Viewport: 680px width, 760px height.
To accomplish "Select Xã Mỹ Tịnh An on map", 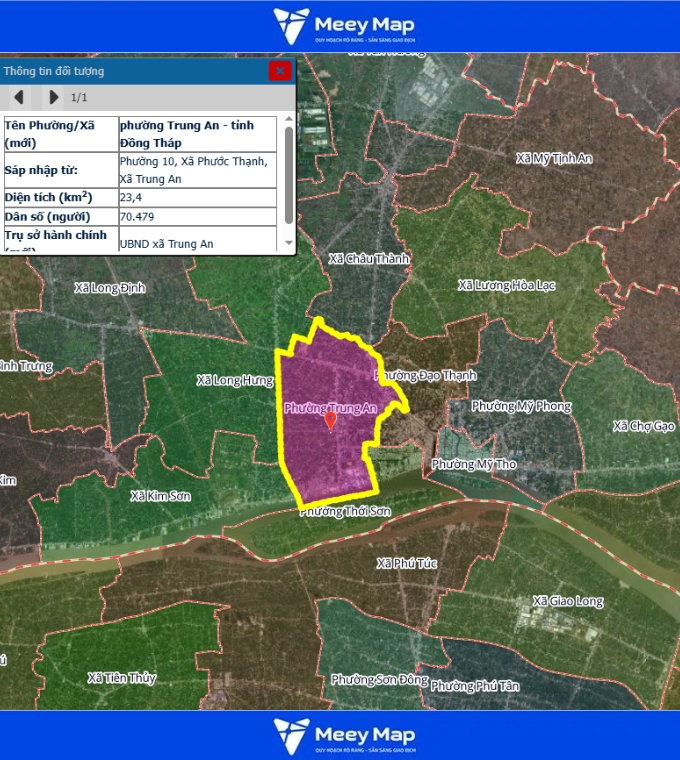I will 555,158.
